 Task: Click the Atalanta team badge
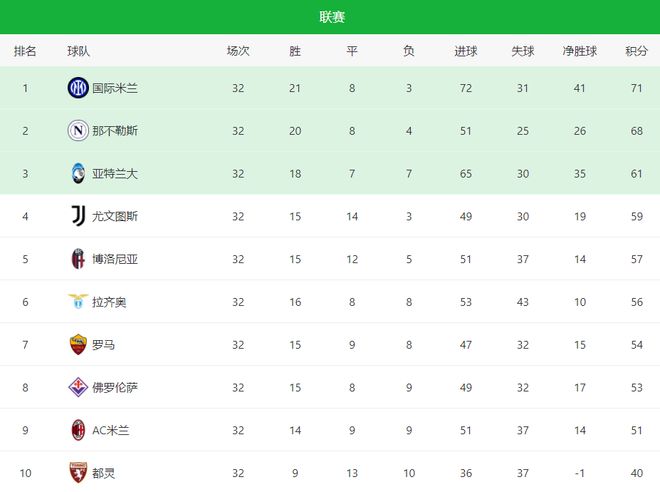78,174
